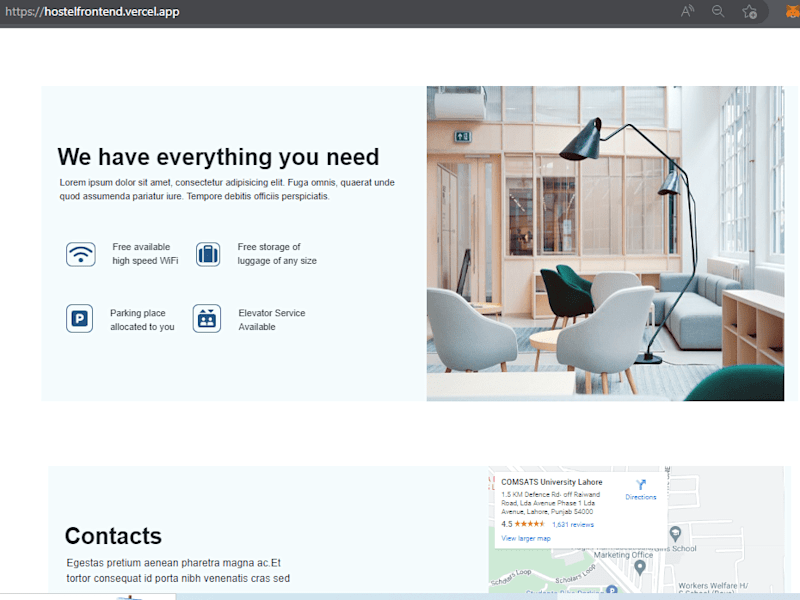Click the Contacts heading
Screen dimensions: 800x600
(113, 536)
